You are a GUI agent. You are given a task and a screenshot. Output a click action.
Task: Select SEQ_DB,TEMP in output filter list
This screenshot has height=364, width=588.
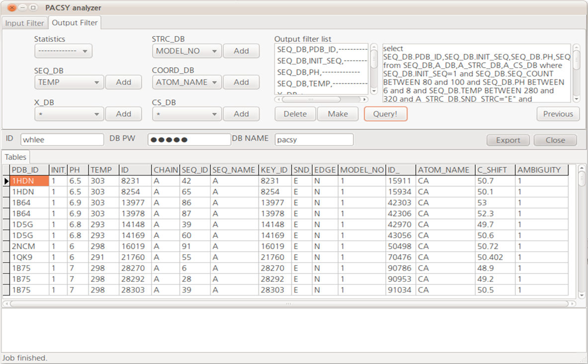click(322, 83)
